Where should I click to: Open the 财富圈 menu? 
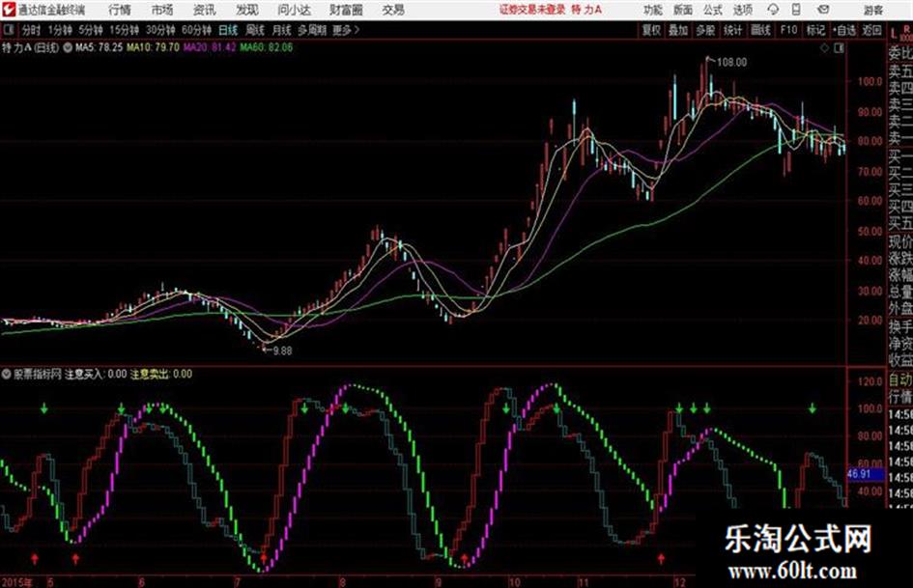click(346, 10)
